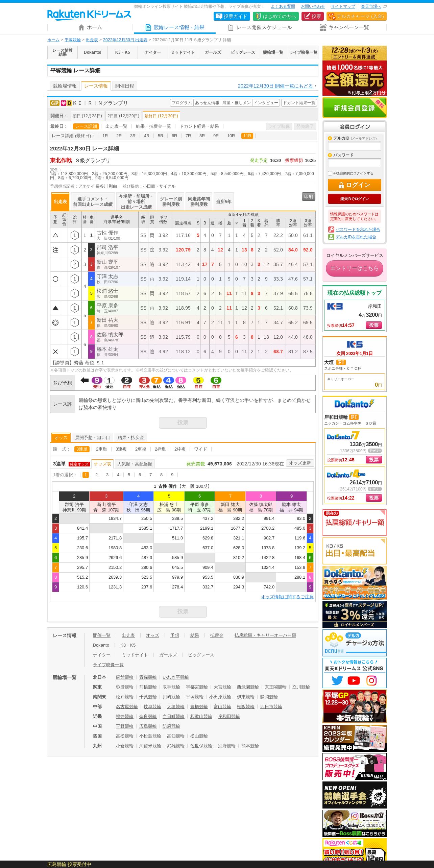Click ロイヤルメンバーズ エントリーはこちら button

[x=355, y=268]
